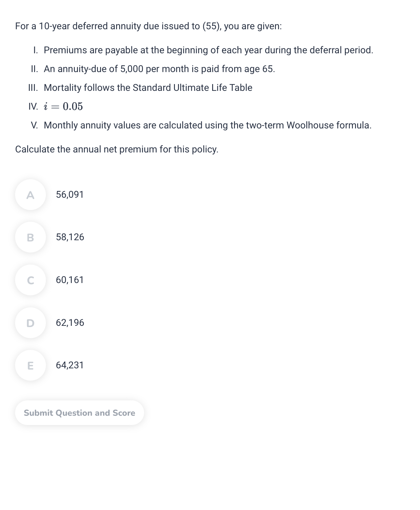The width and height of the screenshot is (420, 510).
Task: Click the 62,196 answer value
Action: tap(70, 323)
